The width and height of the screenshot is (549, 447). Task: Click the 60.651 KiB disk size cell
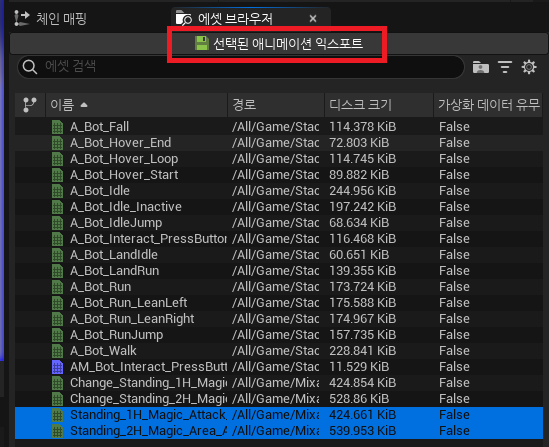coord(359,255)
